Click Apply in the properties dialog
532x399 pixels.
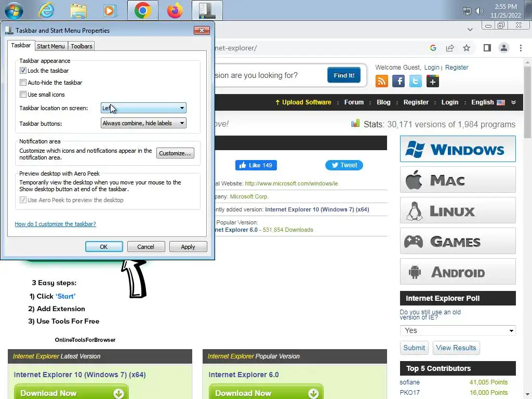188,247
